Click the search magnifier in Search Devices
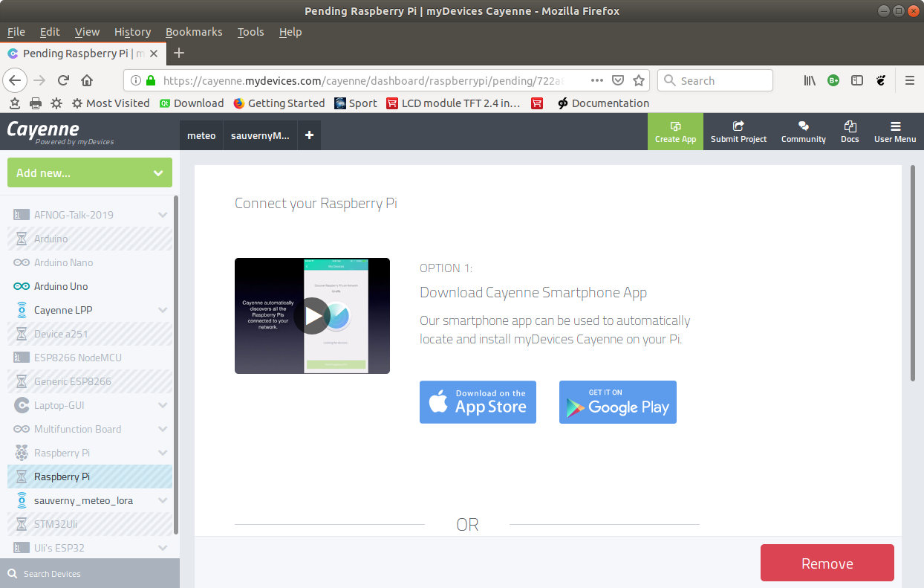Image resolution: width=924 pixels, height=588 pixels. 13,574
